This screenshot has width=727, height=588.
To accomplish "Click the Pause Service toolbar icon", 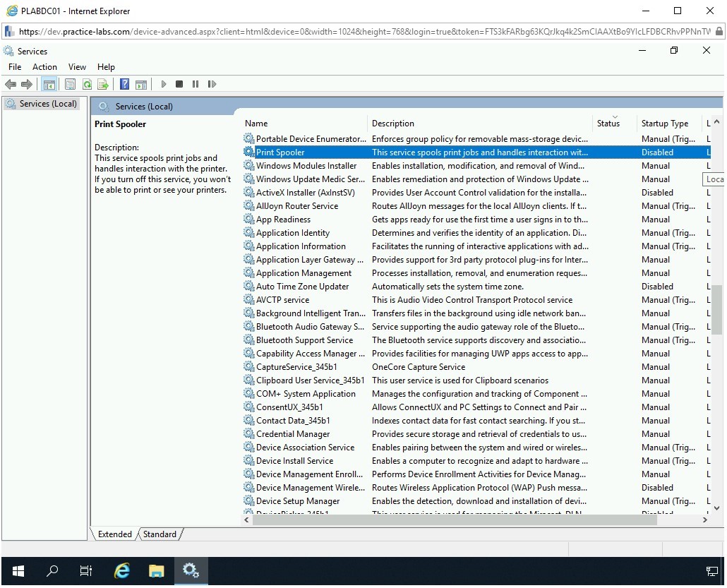I will pos(196,84).
